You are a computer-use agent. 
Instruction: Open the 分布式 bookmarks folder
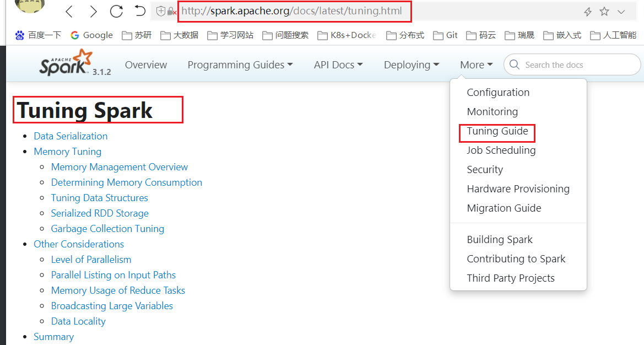405,35
